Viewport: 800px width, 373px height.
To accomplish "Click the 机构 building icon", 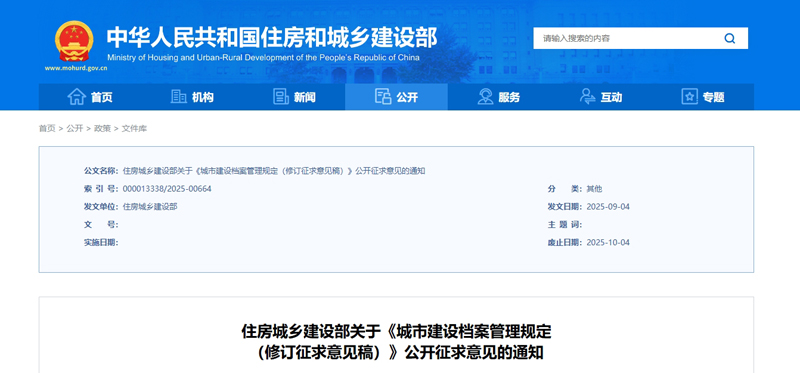I will click(x=179, y=96).
